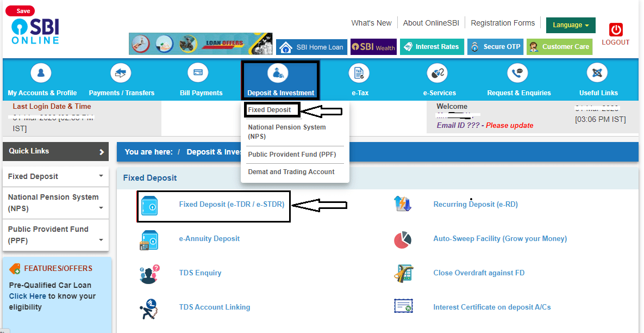Viewport: 644px width, 333px height.
Task: Click the Last Login Date & Time text
Action: coord(52,107)
